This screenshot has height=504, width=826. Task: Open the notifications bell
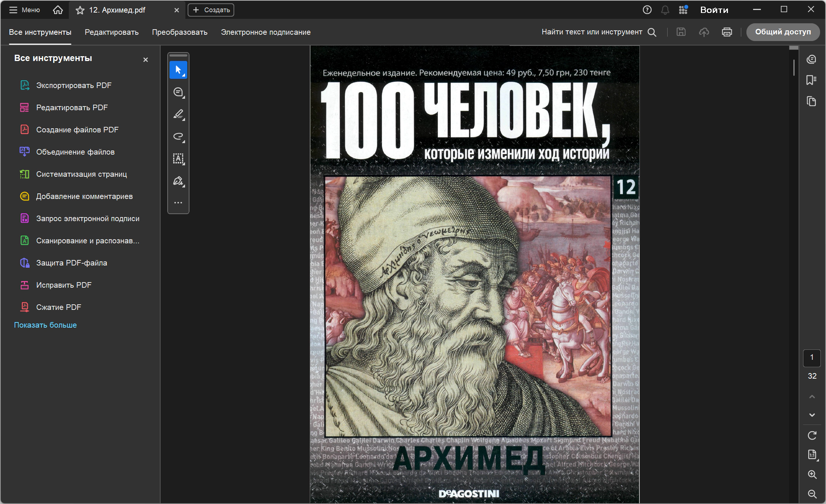pos(665,10)
